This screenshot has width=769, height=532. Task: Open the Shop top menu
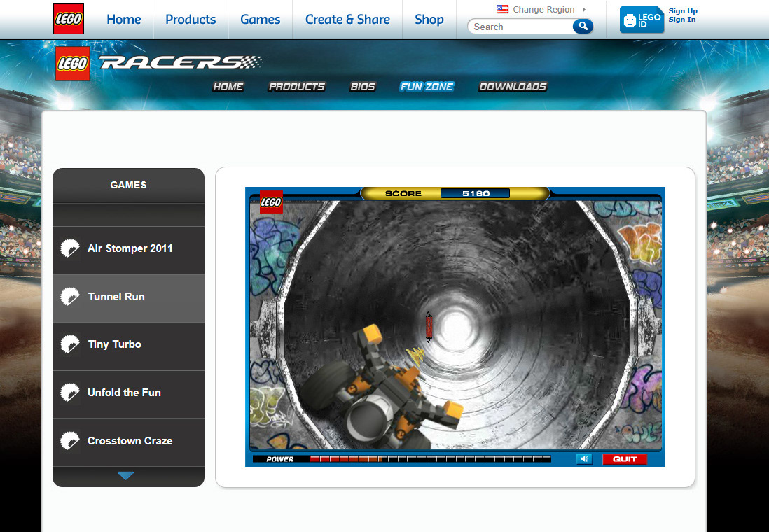pos(429,19)
